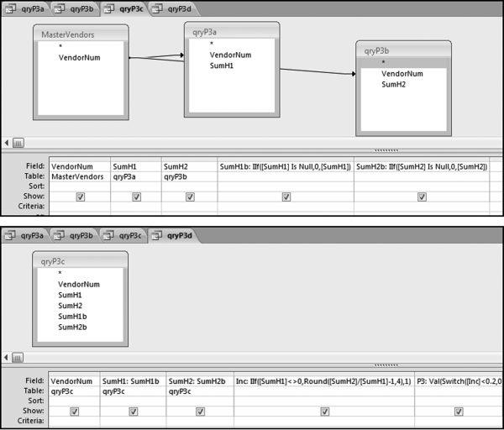
Task: Select SumH1 field in qryP3a box
Action: 222,66
